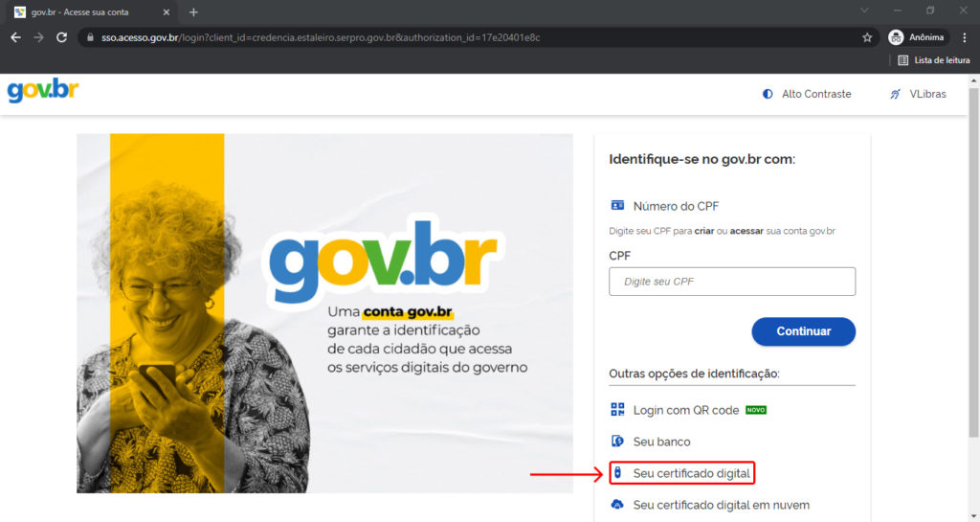Click the browser back arrow
Viewport: 980px width, 522px height.
click(15, 37)
